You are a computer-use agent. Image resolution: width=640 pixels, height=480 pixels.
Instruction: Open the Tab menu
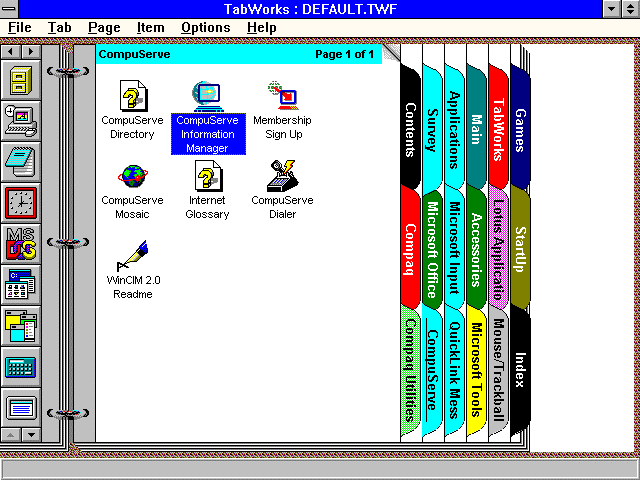click(x=60, y=28)
